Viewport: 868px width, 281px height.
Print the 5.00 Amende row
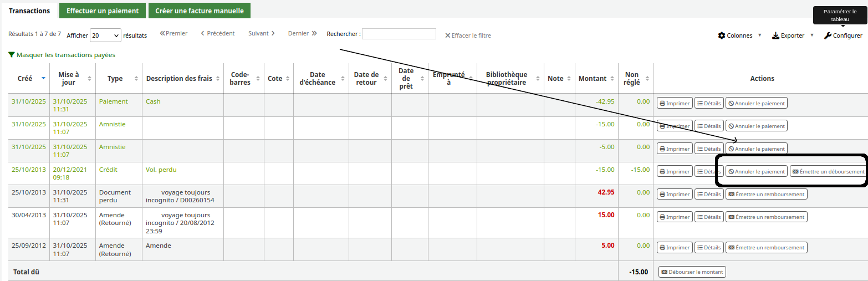click(674, 248)
